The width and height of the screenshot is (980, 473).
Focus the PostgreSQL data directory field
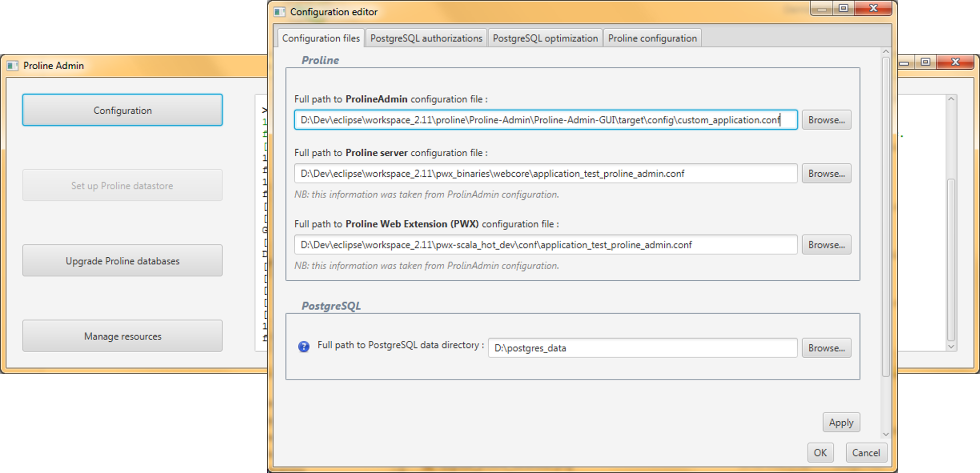tap(643, 348)
